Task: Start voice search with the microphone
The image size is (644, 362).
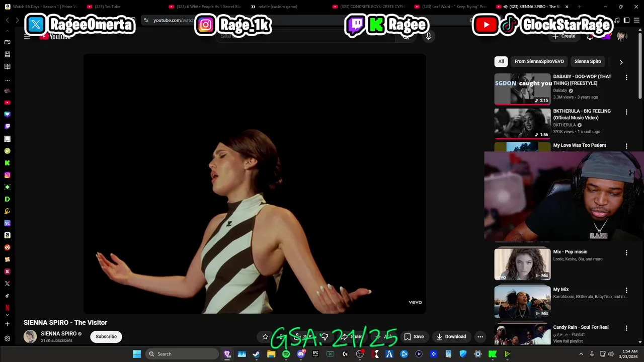Action: [429, 36]
